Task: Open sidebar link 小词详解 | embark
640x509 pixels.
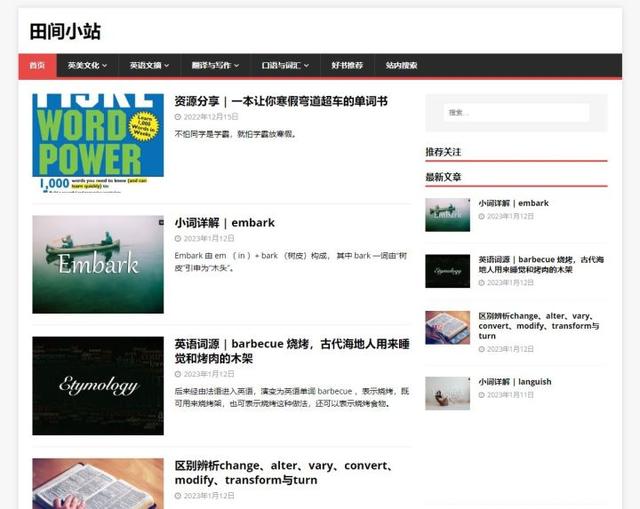Action: click(514, 203)
